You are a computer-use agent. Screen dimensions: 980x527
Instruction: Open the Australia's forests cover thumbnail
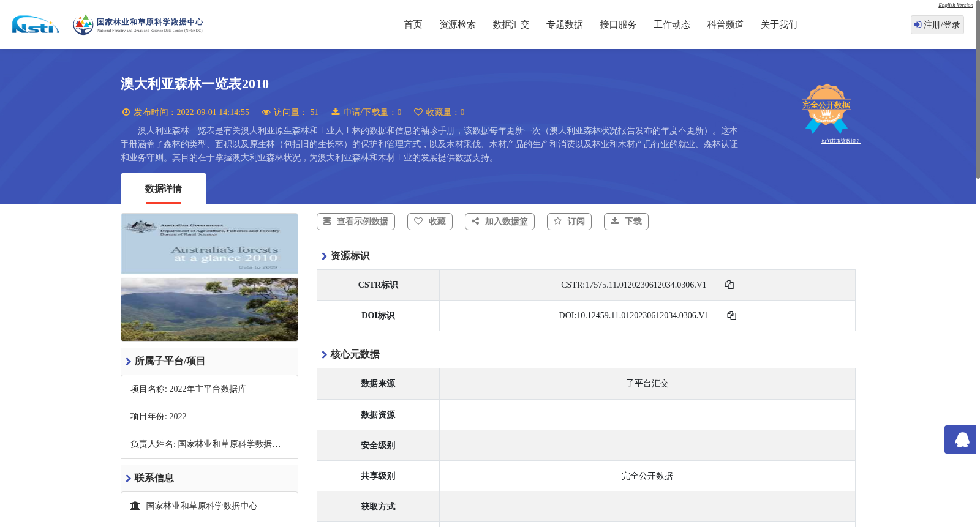(x=209, y=277)
